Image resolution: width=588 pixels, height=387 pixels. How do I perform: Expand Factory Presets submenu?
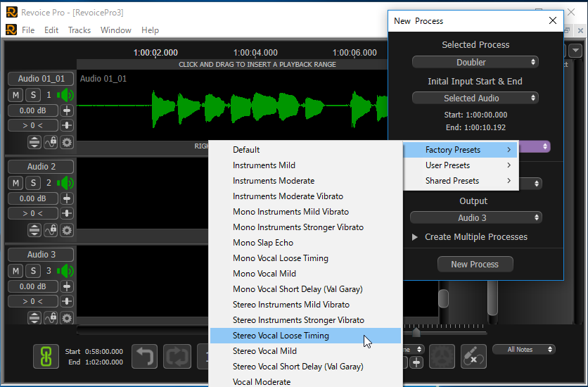pos(461,150)
